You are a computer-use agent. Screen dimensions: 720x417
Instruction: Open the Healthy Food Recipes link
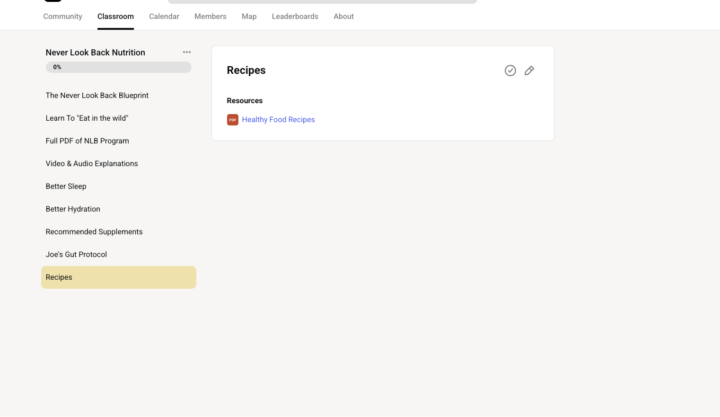click(x=278, y=119)
